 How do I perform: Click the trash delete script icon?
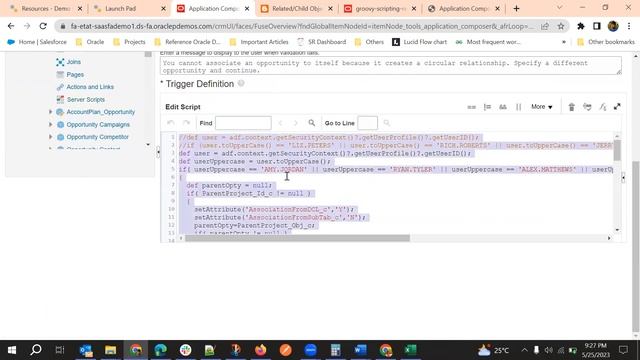(571, 107)
